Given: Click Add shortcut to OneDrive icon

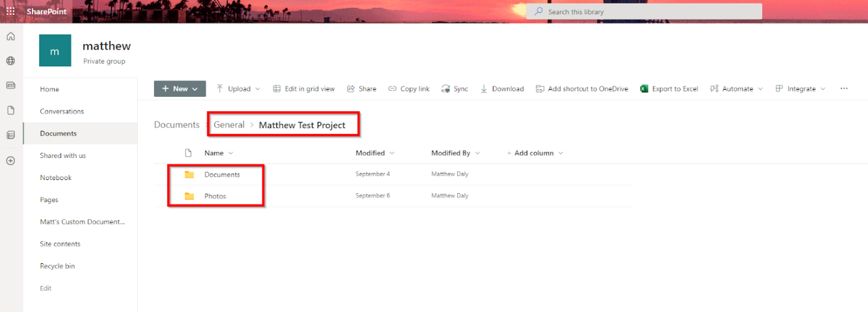Looking at the screenshot, I should [540, 89].
